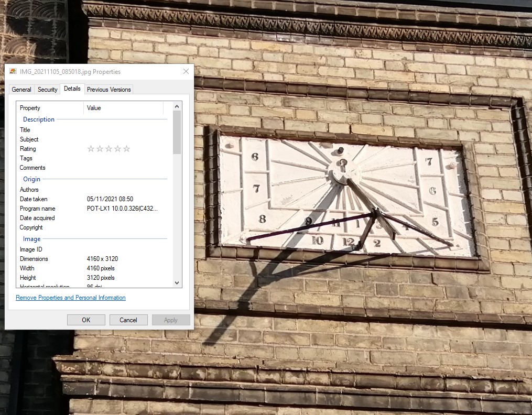Open the Security tab

[47, 89]
